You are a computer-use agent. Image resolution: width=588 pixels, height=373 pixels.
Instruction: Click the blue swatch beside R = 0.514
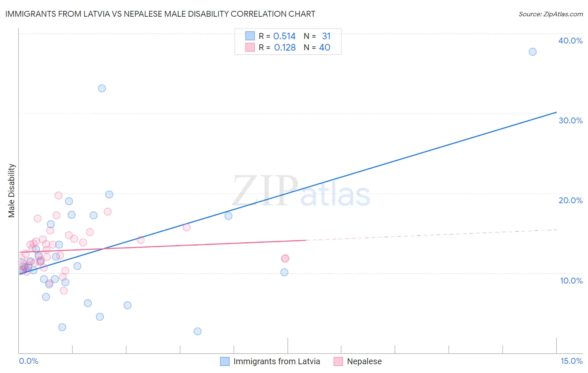click(250, 36)
